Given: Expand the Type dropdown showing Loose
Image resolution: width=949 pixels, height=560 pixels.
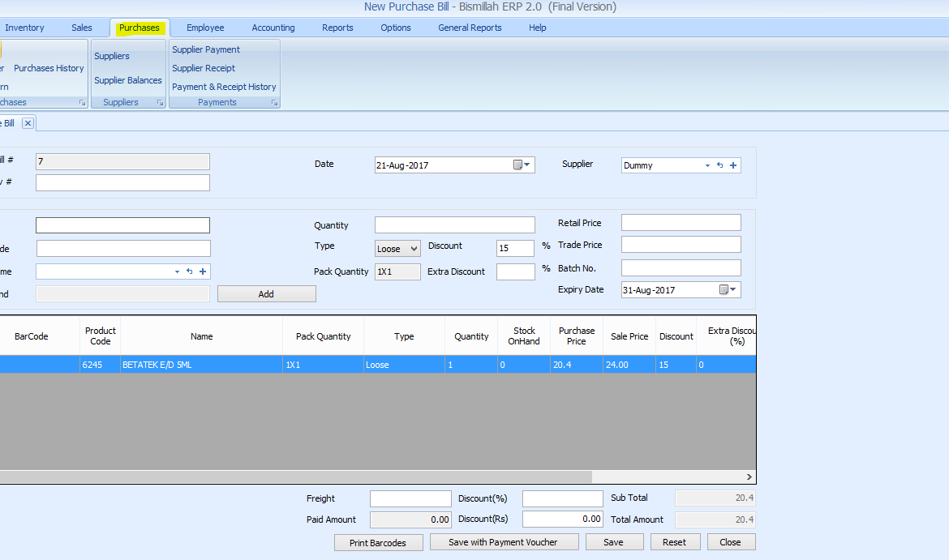Looking at the screenshot, I should 413,249.
